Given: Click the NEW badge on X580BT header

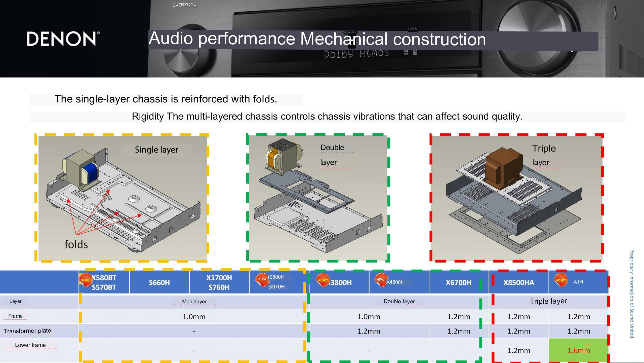Looking at the screenshot, I should [x=86, y=280].
